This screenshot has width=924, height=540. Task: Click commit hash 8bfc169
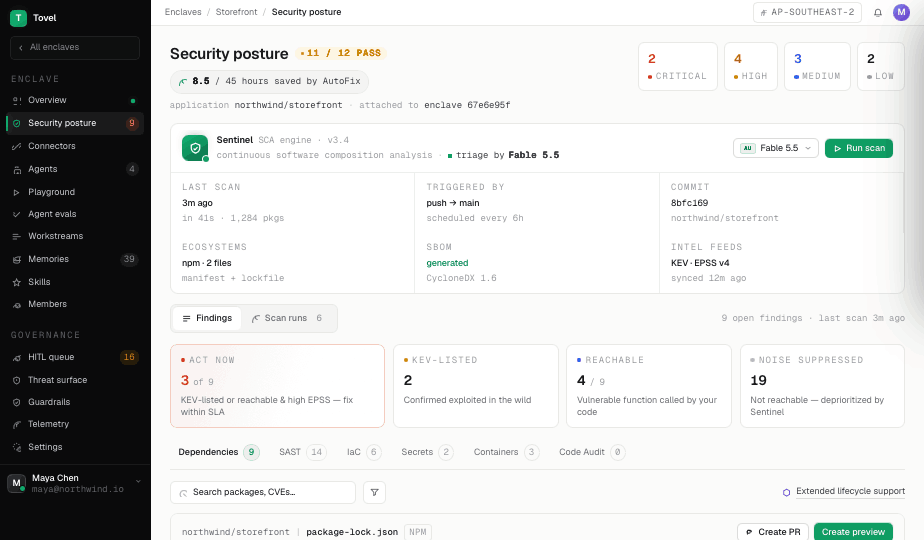689,203
